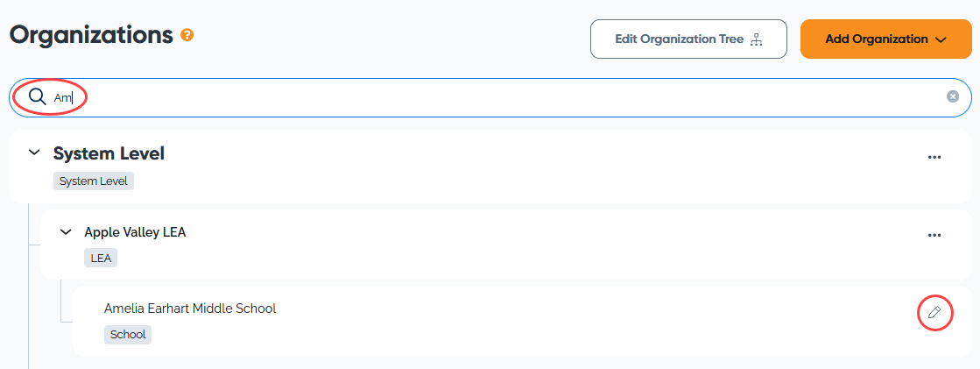
Task: Click the System Level gray tag
Action: pyautogui.click(x=93, y=181)
